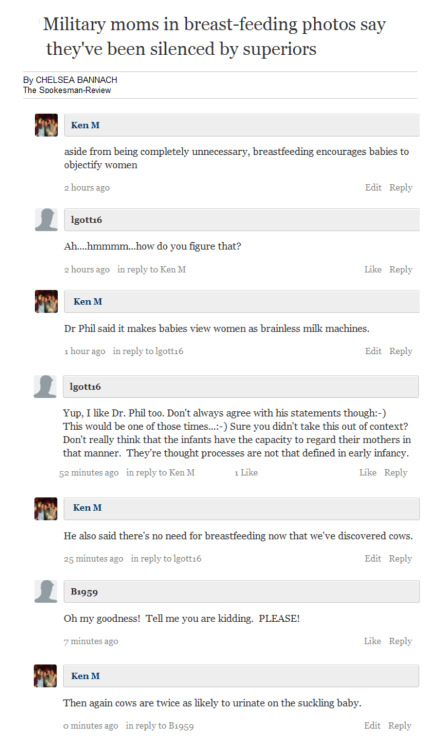The height and width of the screenshot is (750, 442).
Task: View the '1 Like' count on lgott16's comment
Action: [246, 473]
